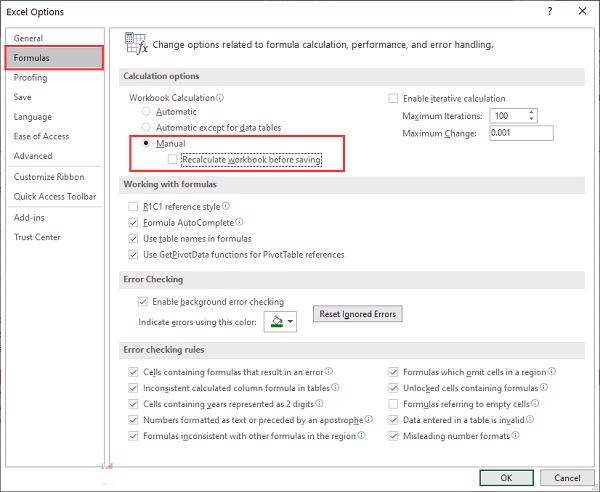Toggle Formulas which omit cells in region

(393, 372)
